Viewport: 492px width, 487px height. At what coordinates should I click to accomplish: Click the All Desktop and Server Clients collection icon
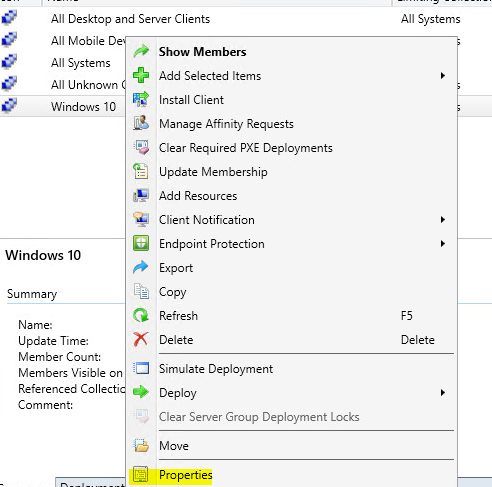click(9, 18)
